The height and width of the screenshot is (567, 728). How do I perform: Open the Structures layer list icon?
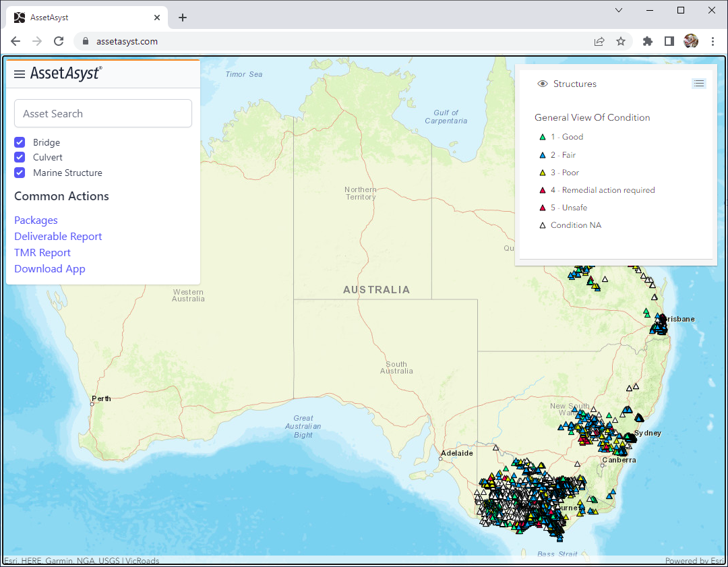coord(699,84)
